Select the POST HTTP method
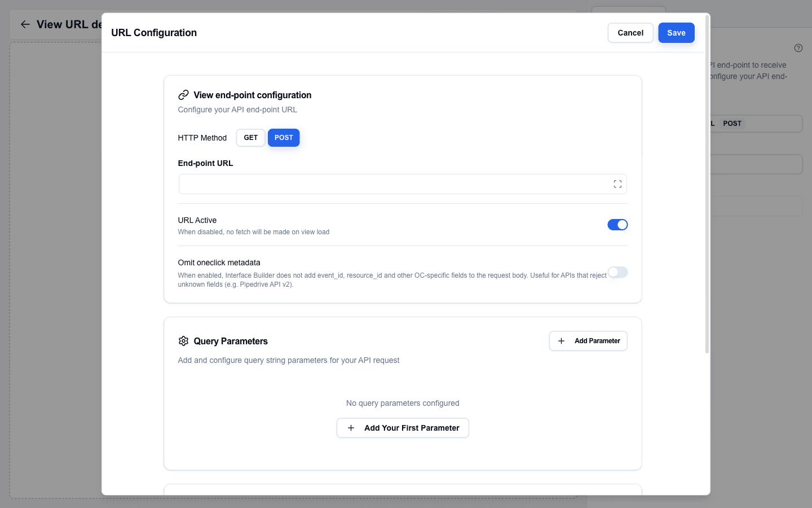 pos(284,138)
